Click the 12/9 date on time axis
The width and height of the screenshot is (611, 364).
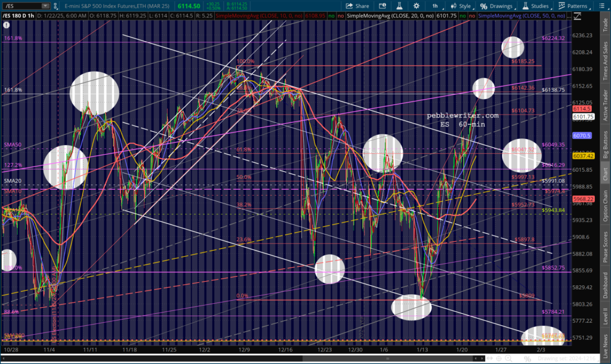244,350
